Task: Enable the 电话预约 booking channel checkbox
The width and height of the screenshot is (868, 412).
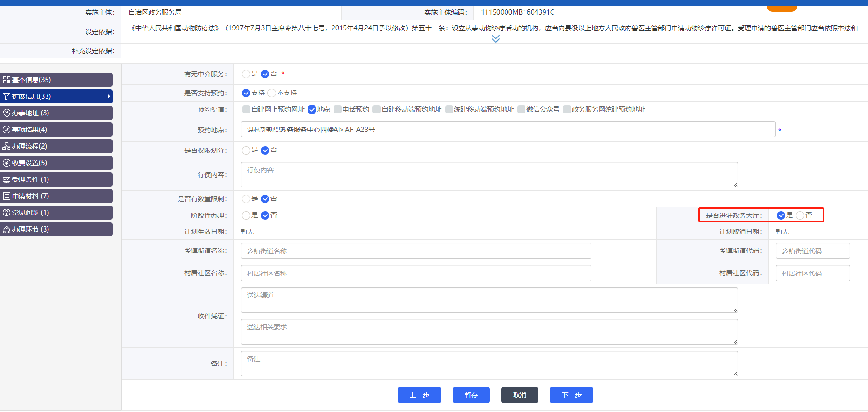Action: pyautogui.click(x=338, y=110)
